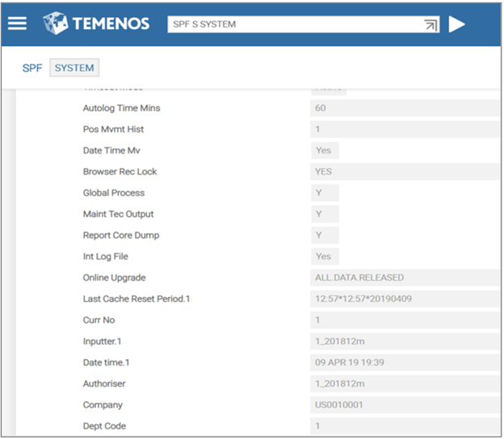Select the SPF breadcrumb link
This screenshot has width=504, height=439.
click(32, 69)
